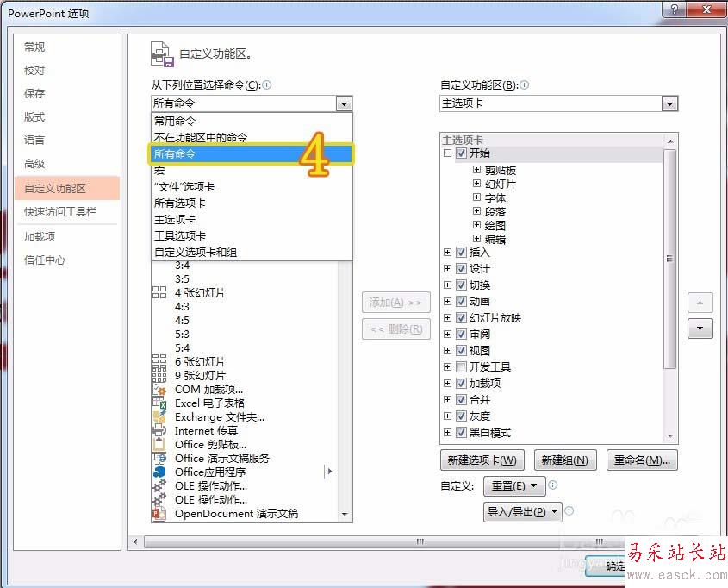Toggle the 审阅 tab checkbox
Image resolution: width=728 pixels, height=588 pixels.
tap(461, 334)
